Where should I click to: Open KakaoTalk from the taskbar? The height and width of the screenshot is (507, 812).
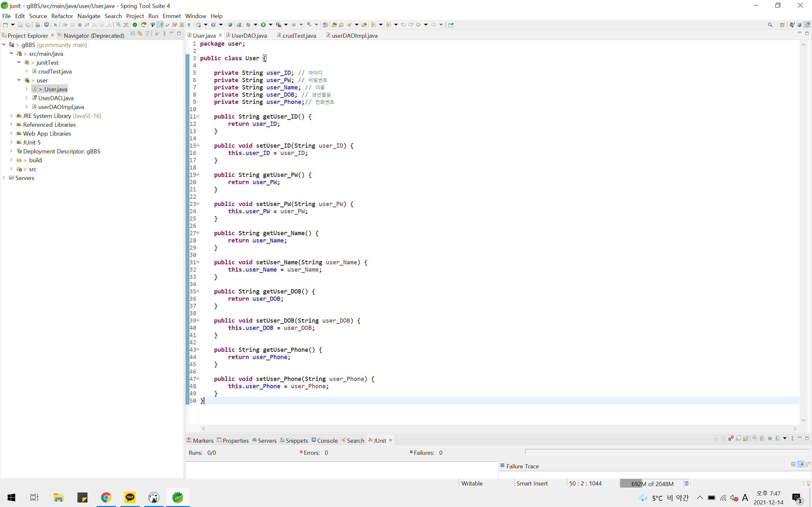click(x=130, y=497)
